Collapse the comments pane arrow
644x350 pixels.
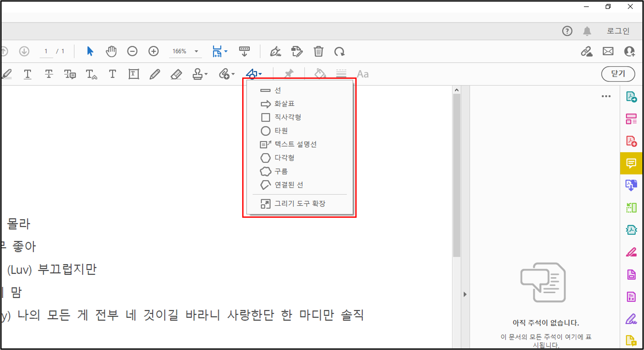465,294
